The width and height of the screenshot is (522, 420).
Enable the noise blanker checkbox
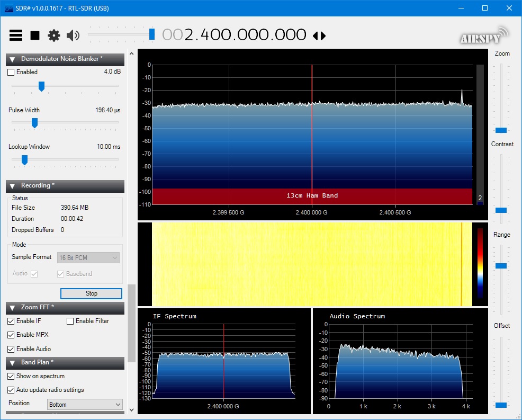tap(11, 72)
